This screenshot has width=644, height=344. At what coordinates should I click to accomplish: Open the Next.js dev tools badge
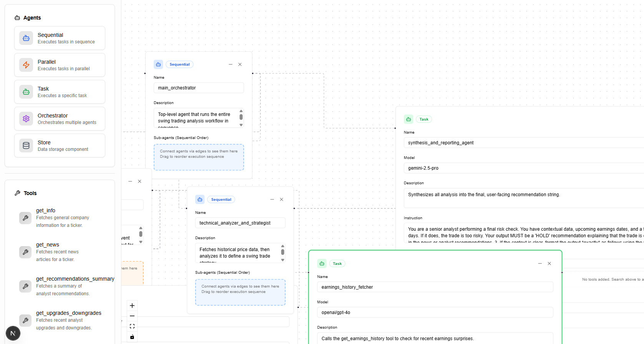click(13, 333)
